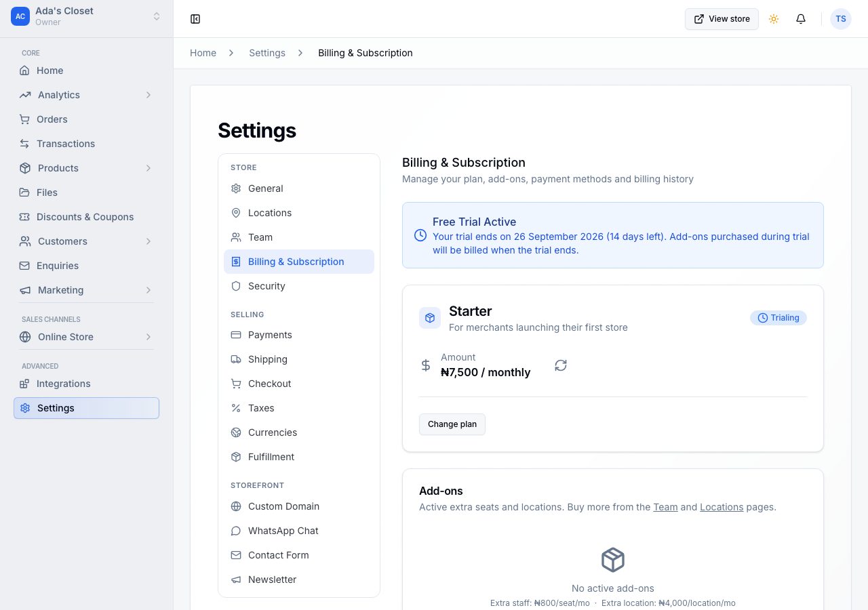
Task: Follow the Team link in Add-ons
Action: point(665,507)
